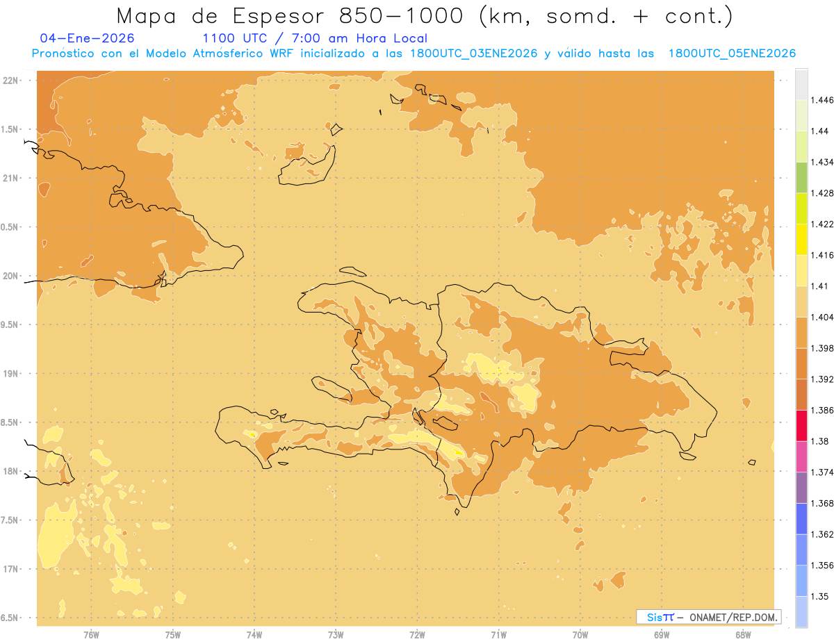Image resolution: width=834 pixels, height=644 pixels.
Task: Click the '21N' latitude label
Action: [x=12, y=178]
